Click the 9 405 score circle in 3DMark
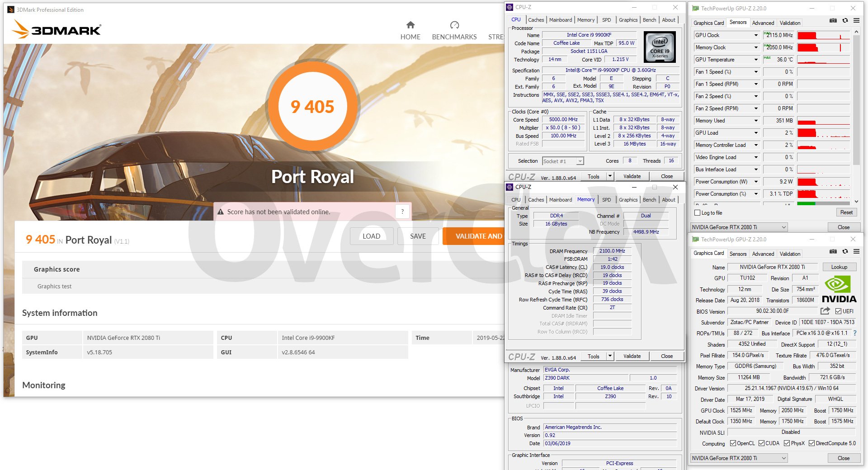The image size is (868, 470). coord(312,107)
